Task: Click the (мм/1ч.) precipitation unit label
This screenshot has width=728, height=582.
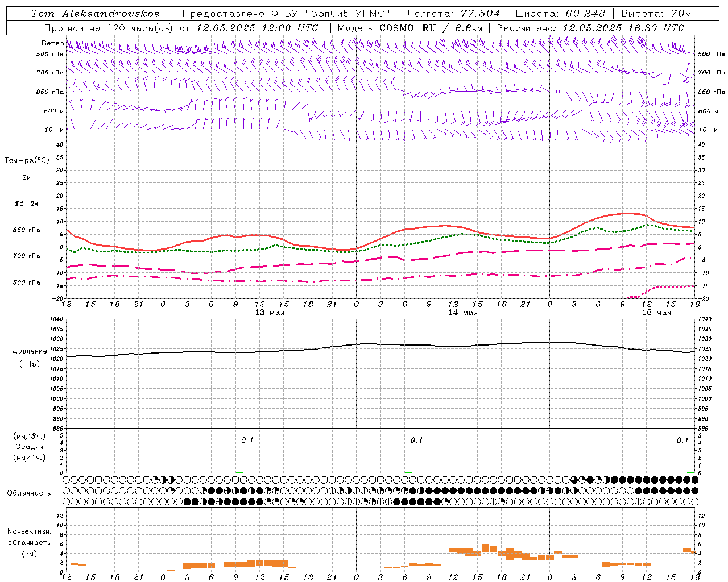Action: pyautogui.click(x=30, y=458)
